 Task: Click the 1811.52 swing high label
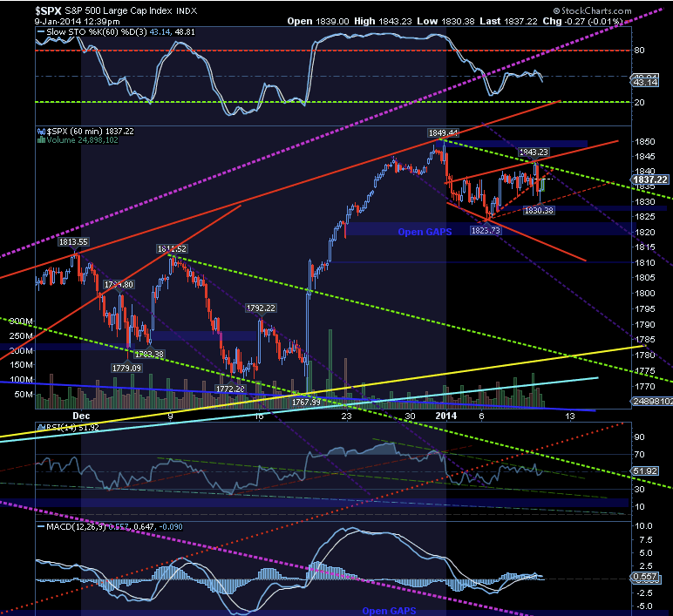tap(172, 249)
